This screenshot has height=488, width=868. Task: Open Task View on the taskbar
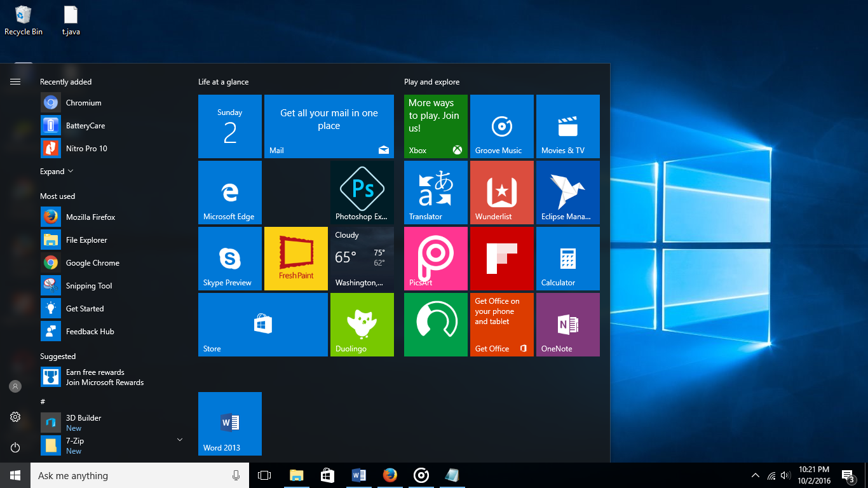click(264, 475)
